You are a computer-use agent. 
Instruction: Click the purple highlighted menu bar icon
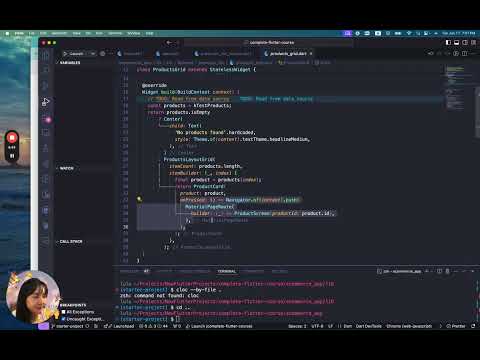pos(348,33)
